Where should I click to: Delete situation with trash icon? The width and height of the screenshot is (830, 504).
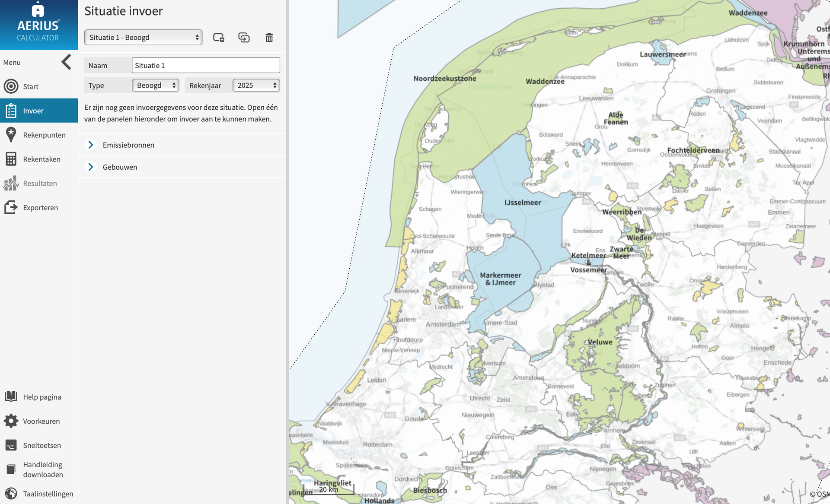(269, 38)
